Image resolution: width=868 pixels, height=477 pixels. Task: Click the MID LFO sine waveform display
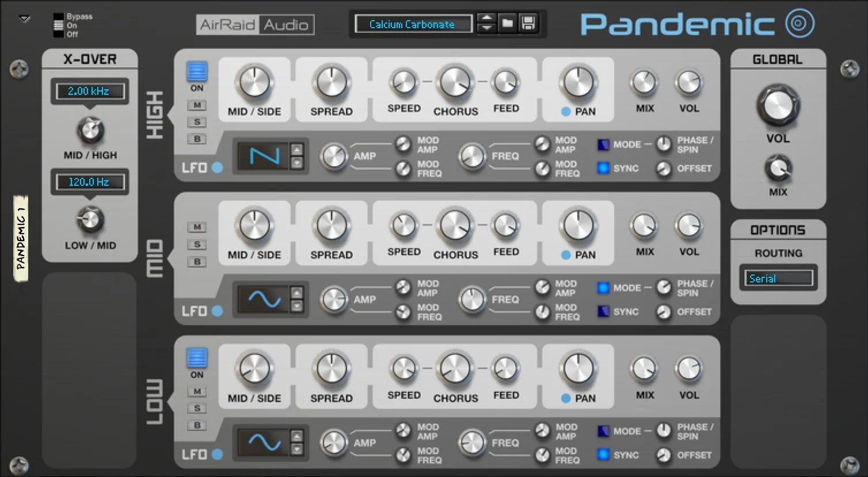pos(264,299)
